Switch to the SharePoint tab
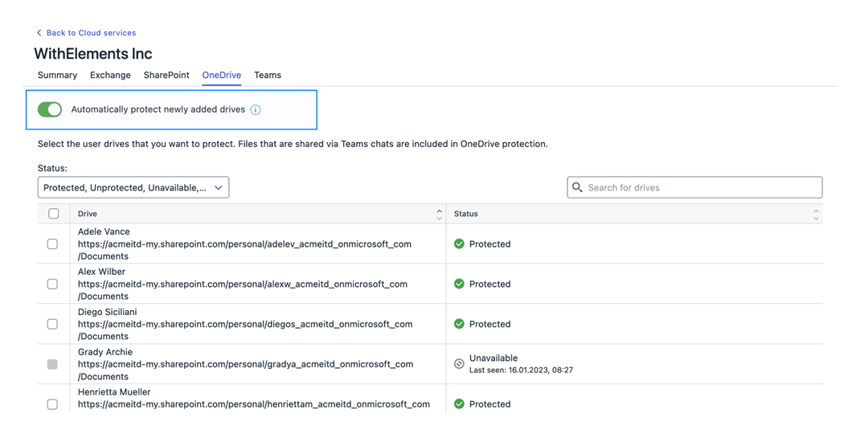 tap(166, 76)
